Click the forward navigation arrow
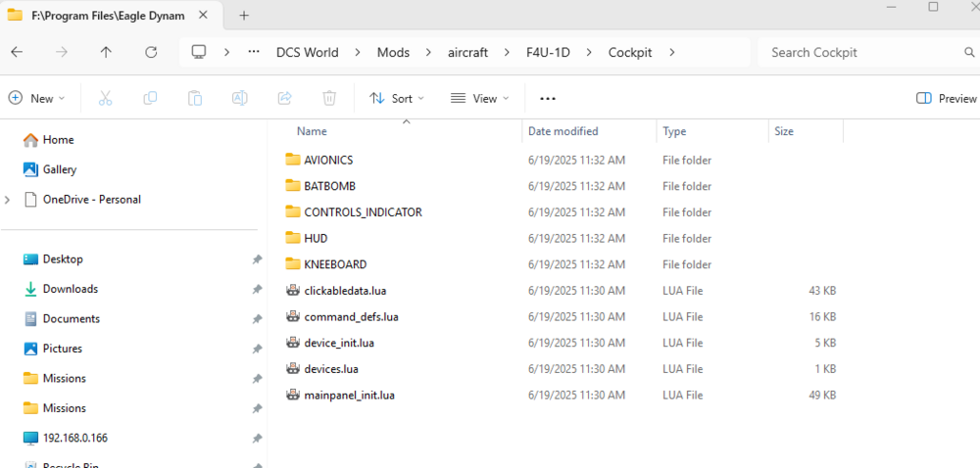The width and height of the screenshot is (980, 468). pyautogui.click(x=61, y=53)
